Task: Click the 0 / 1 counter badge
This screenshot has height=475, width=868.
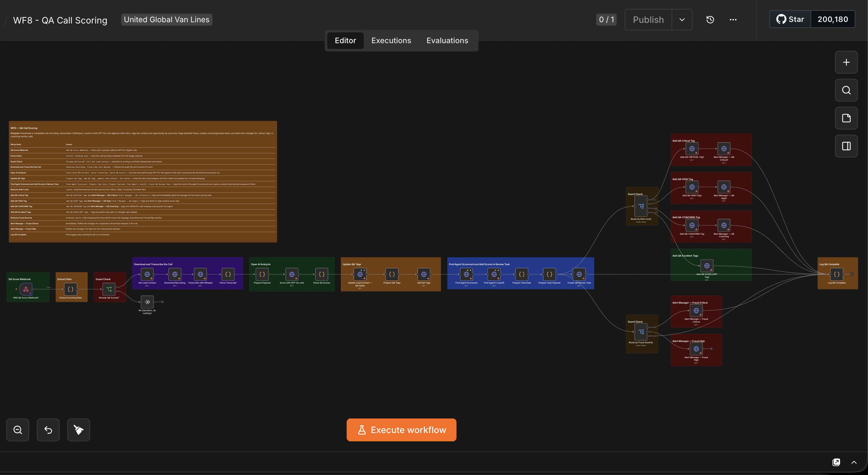Action: tap(606, 20)
